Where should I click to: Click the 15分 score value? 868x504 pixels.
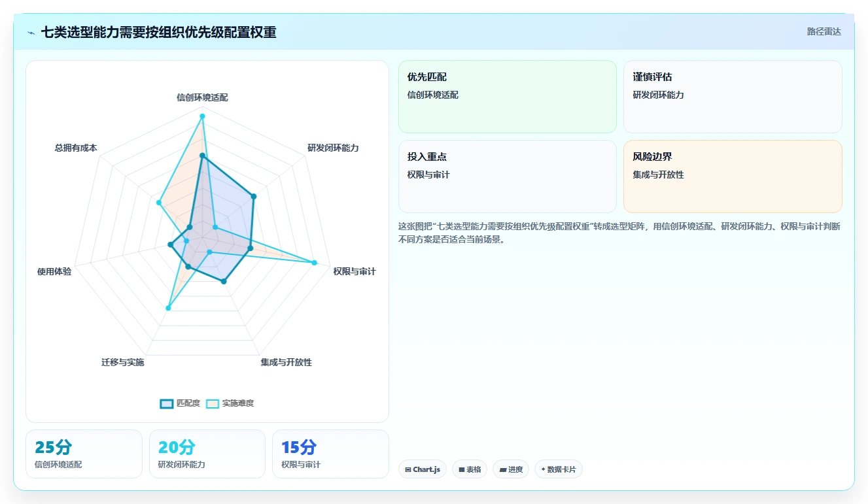point(299,447)
